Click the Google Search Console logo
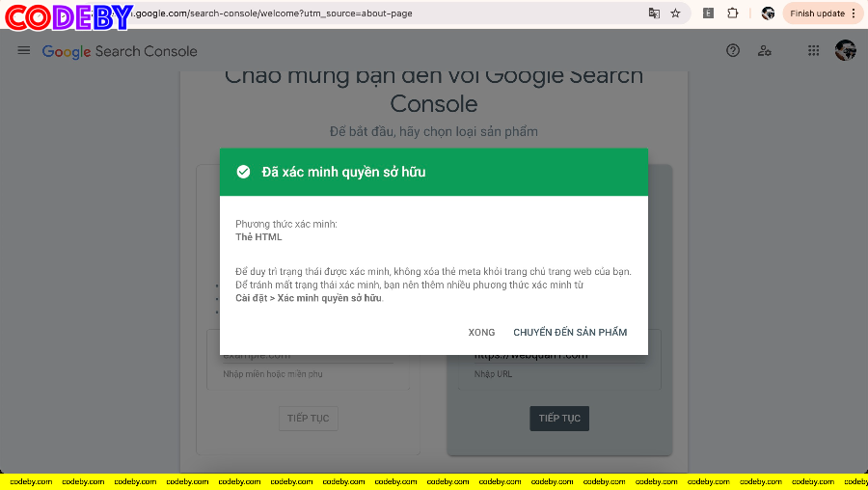Image resolution: width=868 pixels, height=490 pixels. [120, 51]
